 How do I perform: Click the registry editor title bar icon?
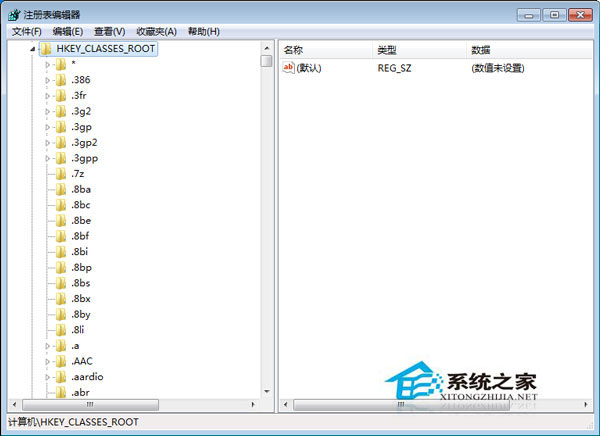coord(14,15)
